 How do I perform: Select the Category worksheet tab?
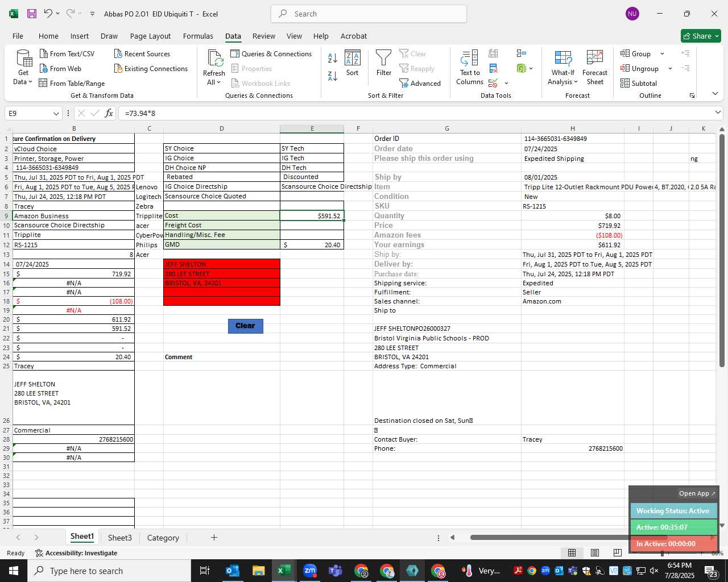click(163, 538)
